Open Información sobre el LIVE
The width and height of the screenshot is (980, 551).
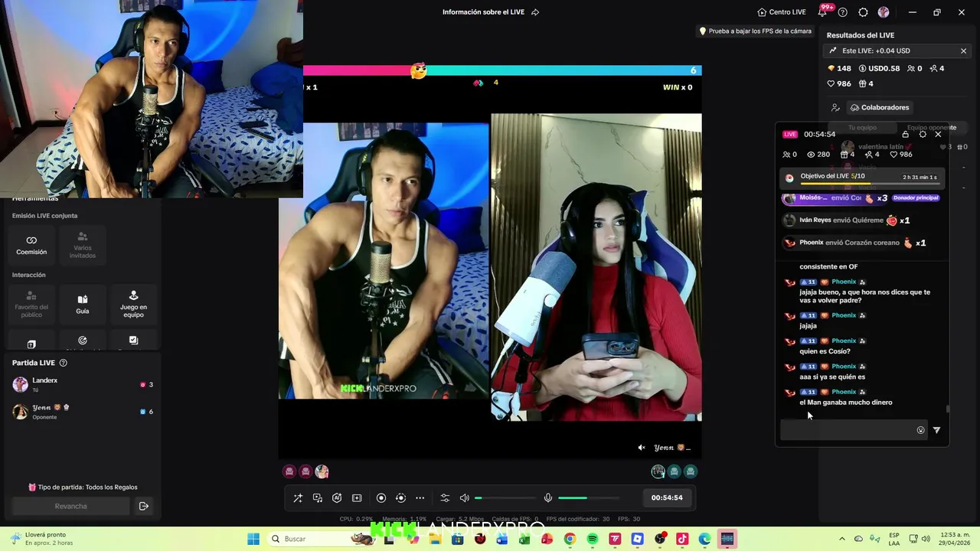(x=491, y=12)
